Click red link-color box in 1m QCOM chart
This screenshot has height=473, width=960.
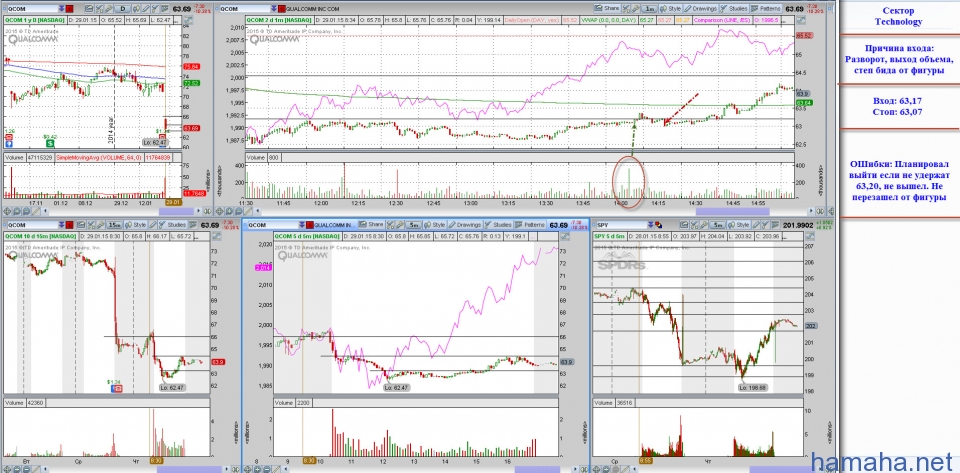[282, 9]
